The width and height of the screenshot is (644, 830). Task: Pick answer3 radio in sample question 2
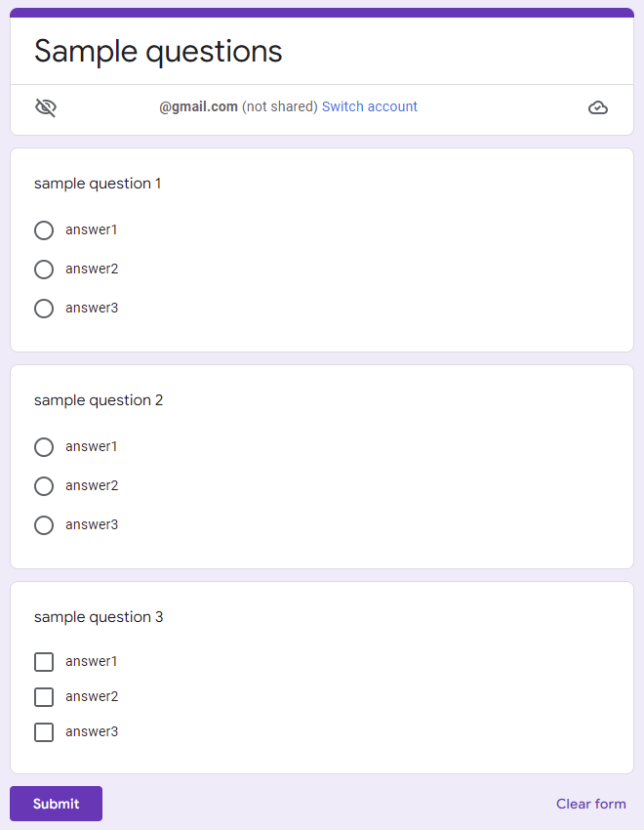[44, 525]
